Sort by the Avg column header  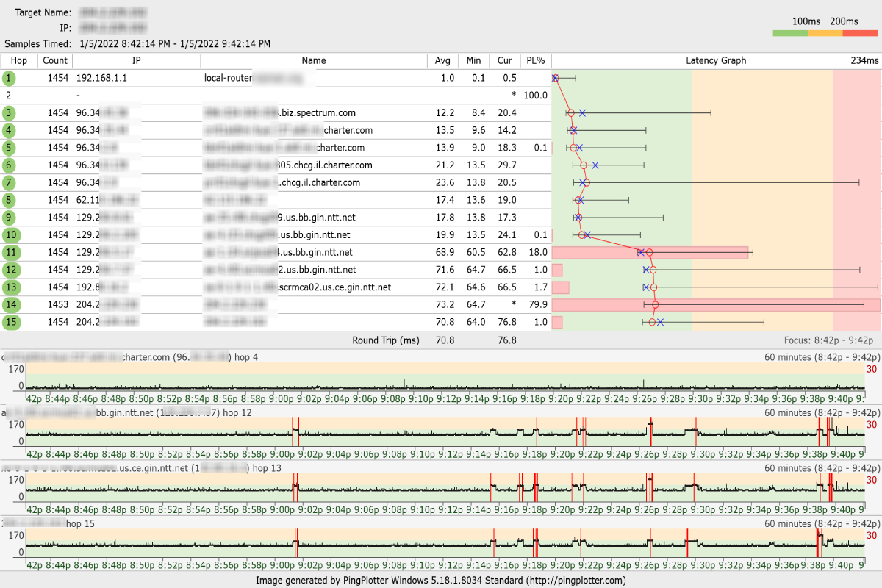[x=442, y=60]
